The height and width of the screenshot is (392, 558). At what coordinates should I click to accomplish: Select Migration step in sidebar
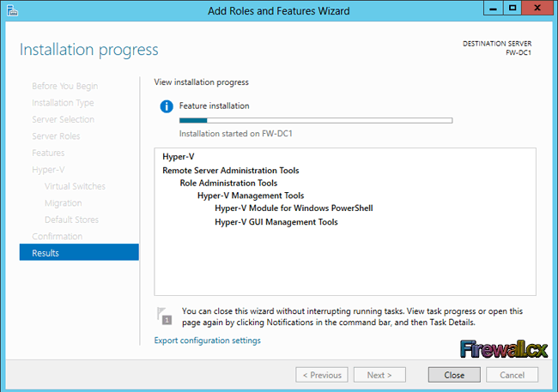(63, 203)
